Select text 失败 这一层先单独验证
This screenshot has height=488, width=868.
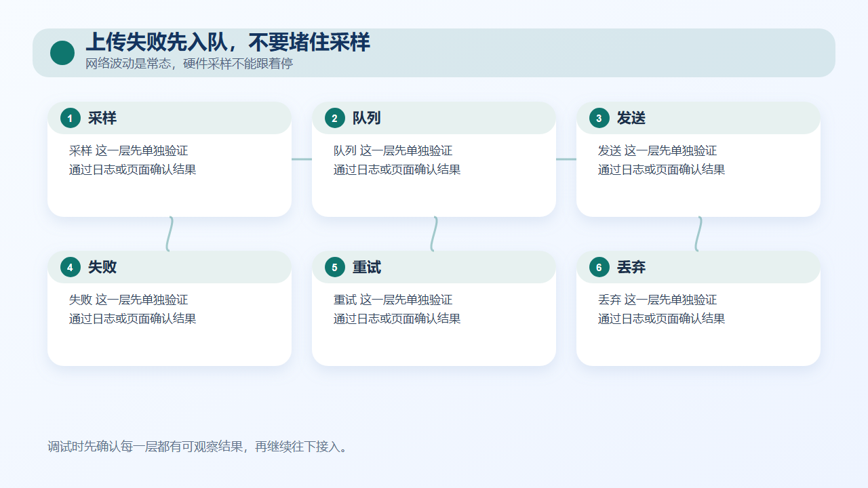pos(129,300)
